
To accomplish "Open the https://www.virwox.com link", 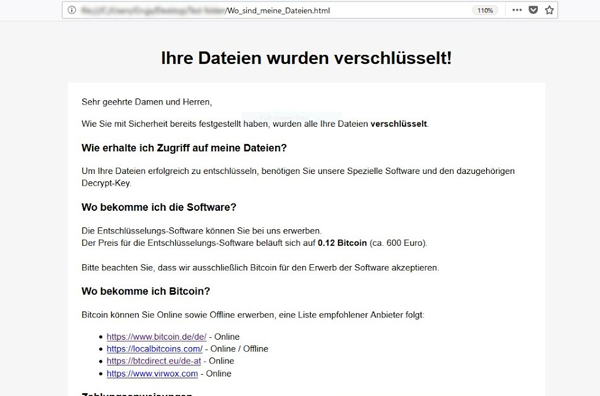I will tap(152, 374).
